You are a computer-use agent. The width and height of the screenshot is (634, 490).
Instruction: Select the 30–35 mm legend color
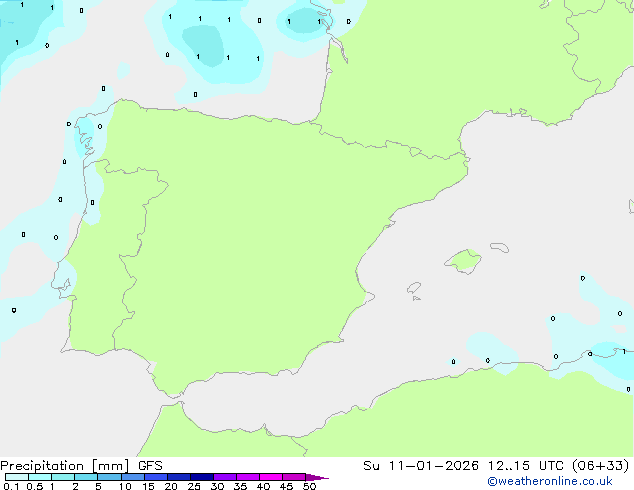pyautogui.click(x=225, y=477)
